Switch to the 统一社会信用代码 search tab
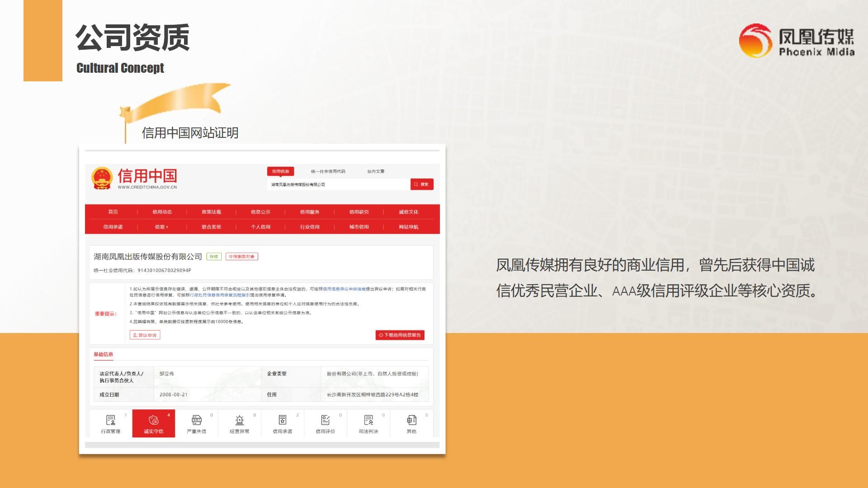868x488 pixels. coord(328,171)
